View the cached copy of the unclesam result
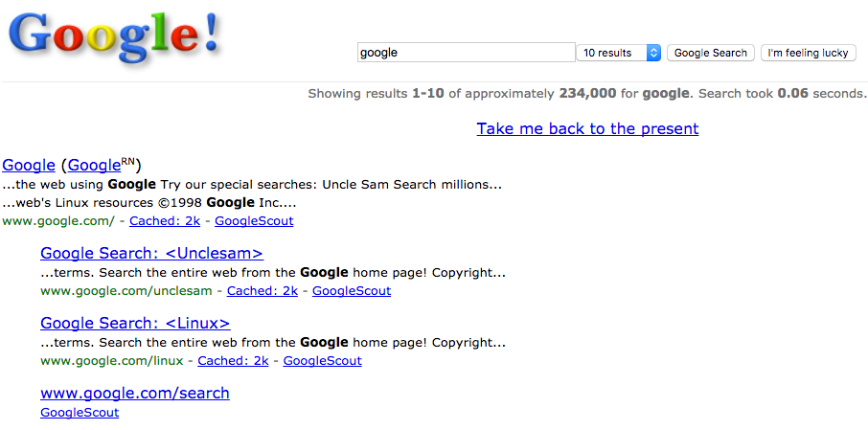 point(263,291)
